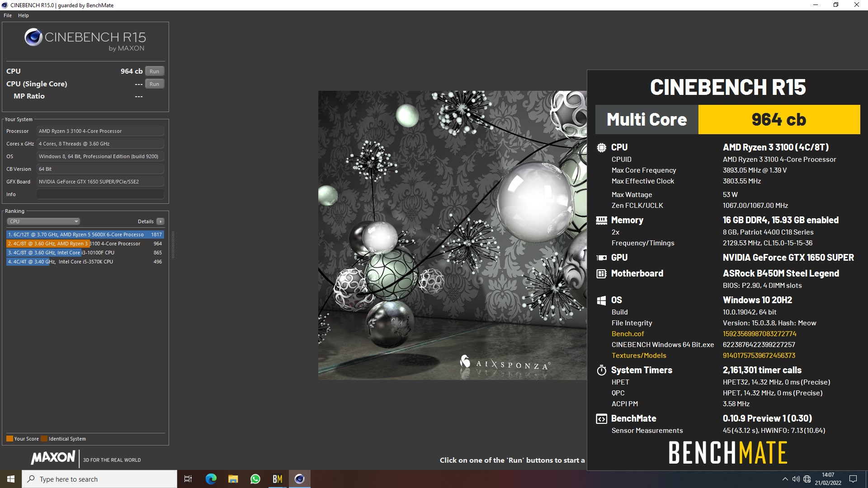
Task: Select the Ryzen 5 5600X ranking row
Action: point(85,235)
